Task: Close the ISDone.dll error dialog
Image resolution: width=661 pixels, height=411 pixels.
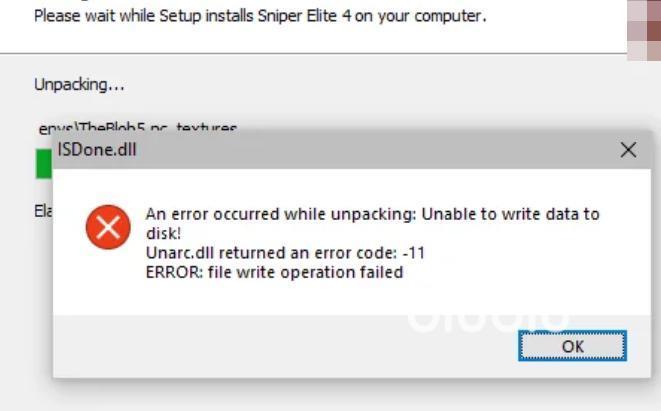Action: click(628, 150)
